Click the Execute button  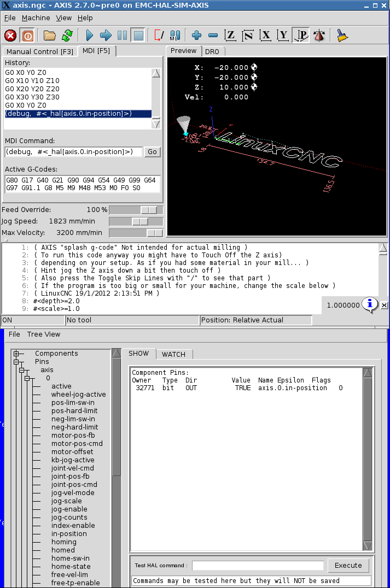point(348,566)
